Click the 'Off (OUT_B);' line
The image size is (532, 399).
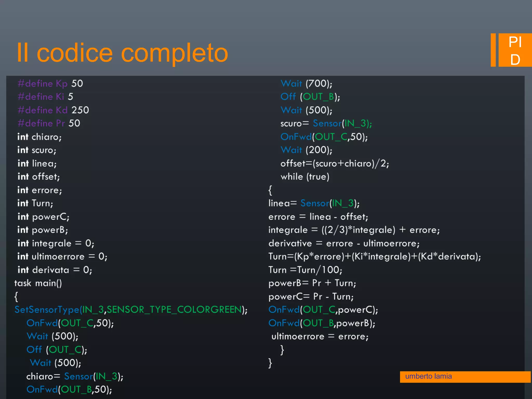click(310, 97)
